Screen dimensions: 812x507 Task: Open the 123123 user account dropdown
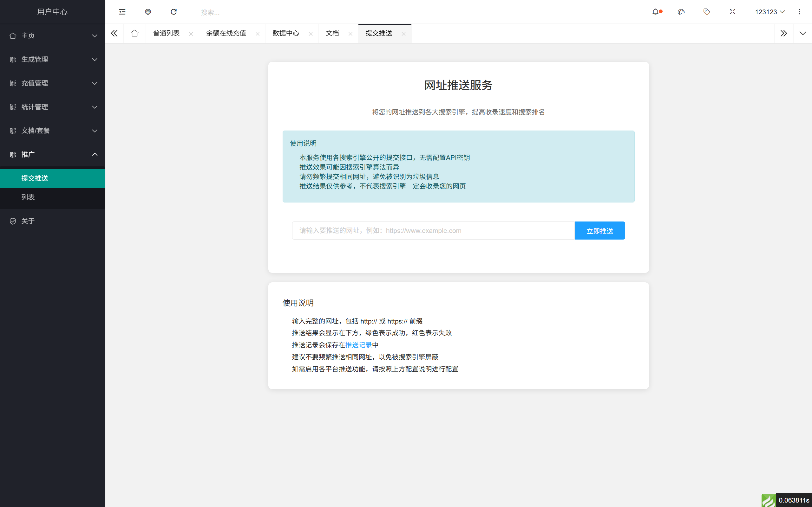click(770, 12)
